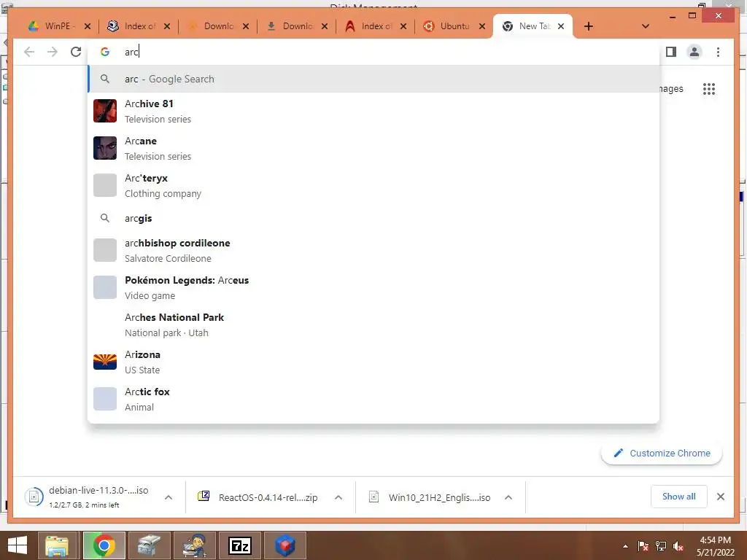The image size is (747, 560).
Task: Close the New Tab tab
Action: pyautogui.click(x=561, y=26)
